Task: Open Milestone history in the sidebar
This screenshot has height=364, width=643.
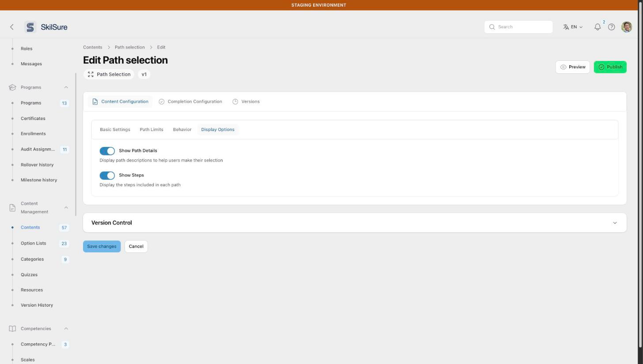Action: [x=39, y=180]
